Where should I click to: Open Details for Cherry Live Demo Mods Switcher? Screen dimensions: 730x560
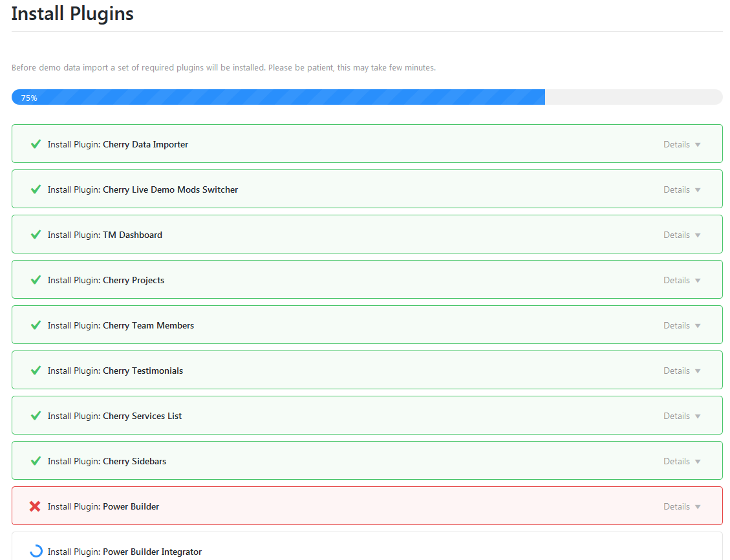pos(682,189)
